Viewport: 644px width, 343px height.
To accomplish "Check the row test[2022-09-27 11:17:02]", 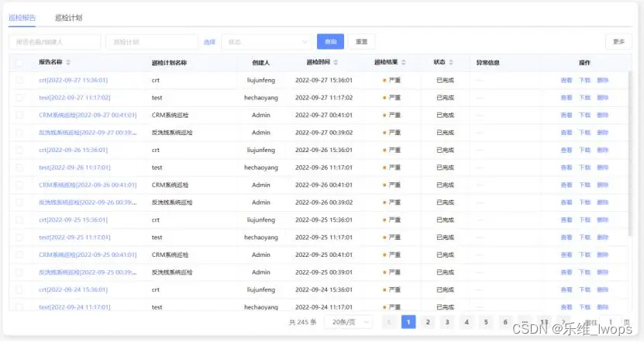I will (x=19, y=98).
